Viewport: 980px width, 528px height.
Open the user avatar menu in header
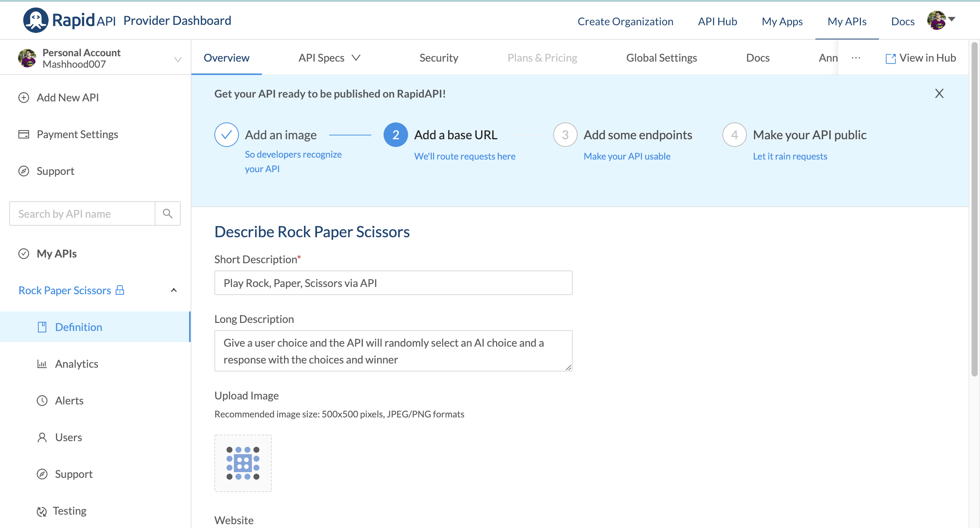(936, 20)
